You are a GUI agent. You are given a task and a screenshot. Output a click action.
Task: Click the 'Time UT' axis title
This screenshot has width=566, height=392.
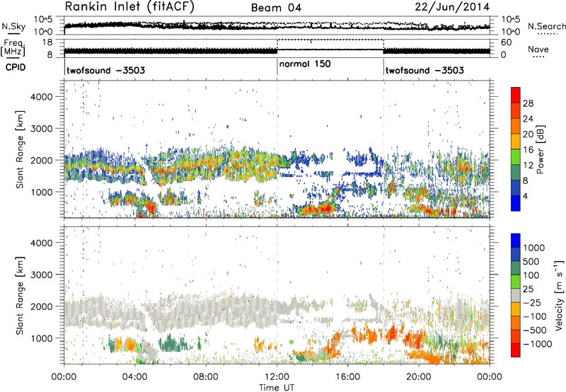[x=277, y=388]
